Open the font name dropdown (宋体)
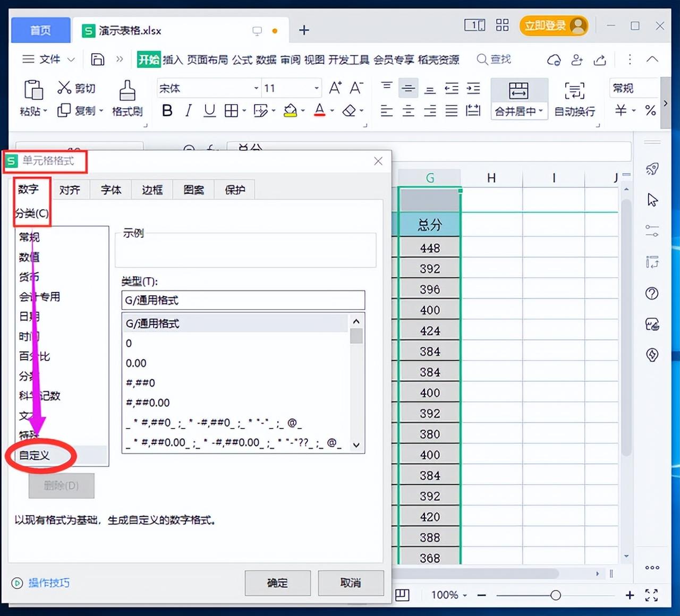This screenshot has width=680, height=616. [x=256, y=88]
